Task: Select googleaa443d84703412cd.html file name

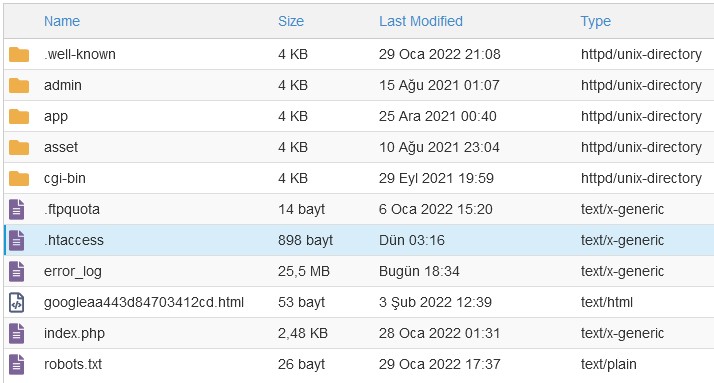Action: 144,302
